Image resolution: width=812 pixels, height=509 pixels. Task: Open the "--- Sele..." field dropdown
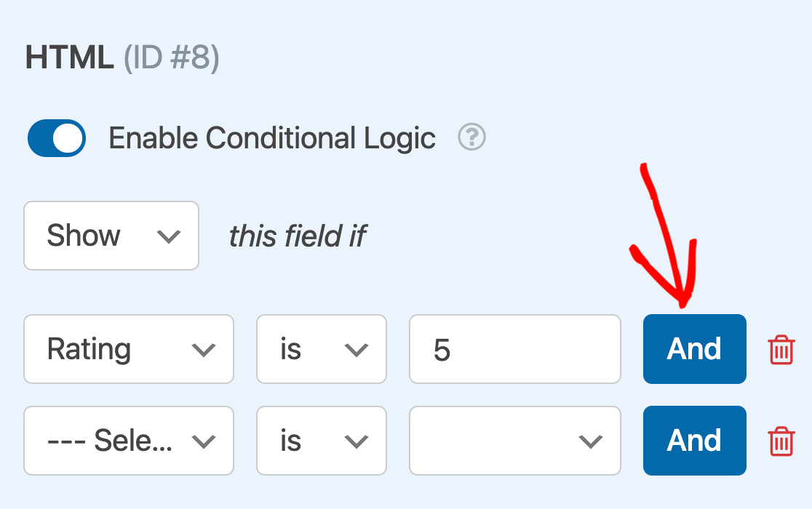[128, 441]
